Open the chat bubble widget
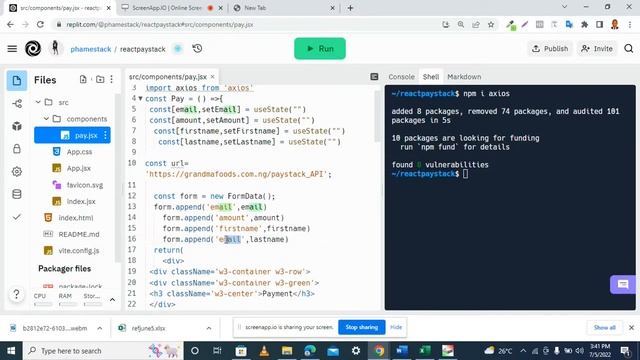Screen dimensions: 640x360 (x=622, y=284)
